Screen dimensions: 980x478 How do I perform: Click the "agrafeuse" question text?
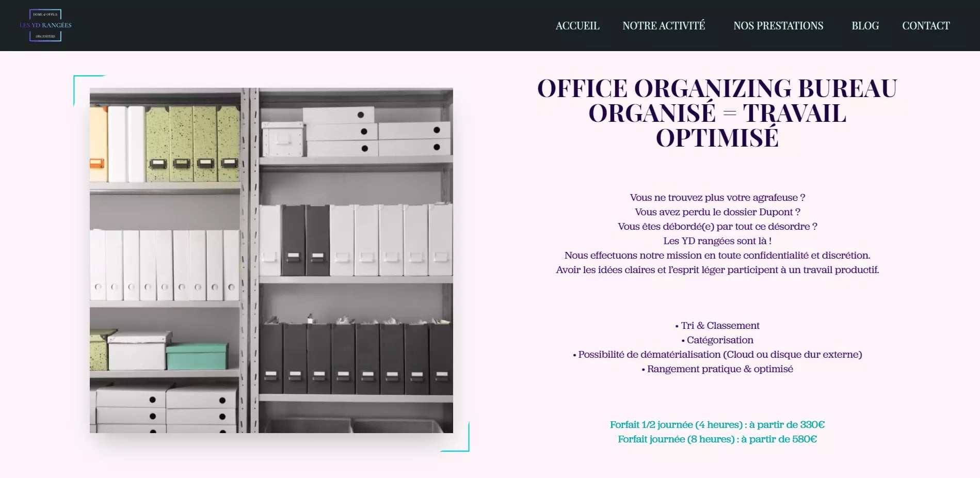pos(717,198)
